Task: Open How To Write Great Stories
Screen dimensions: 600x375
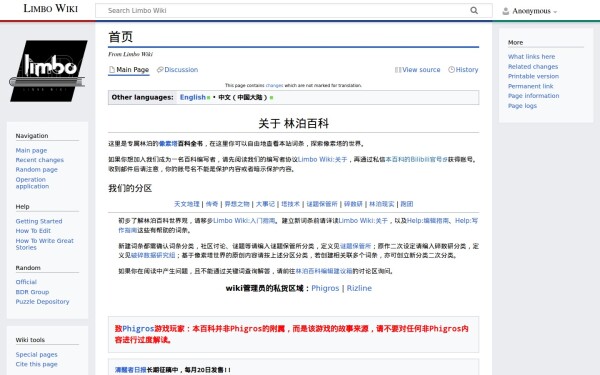Action: 44,244
